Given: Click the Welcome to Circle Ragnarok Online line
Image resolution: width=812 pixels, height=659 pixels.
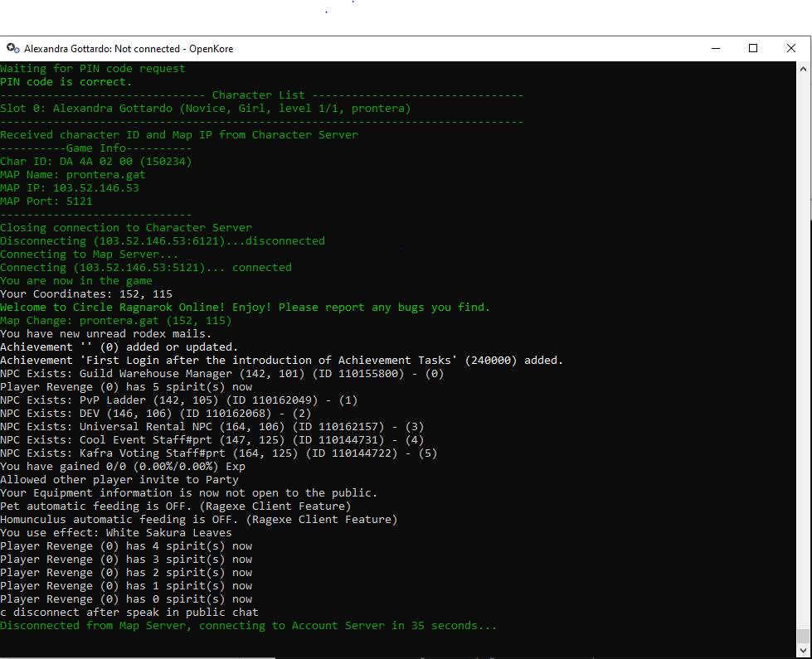Looking at the screenshot, I should pos(245,307).
